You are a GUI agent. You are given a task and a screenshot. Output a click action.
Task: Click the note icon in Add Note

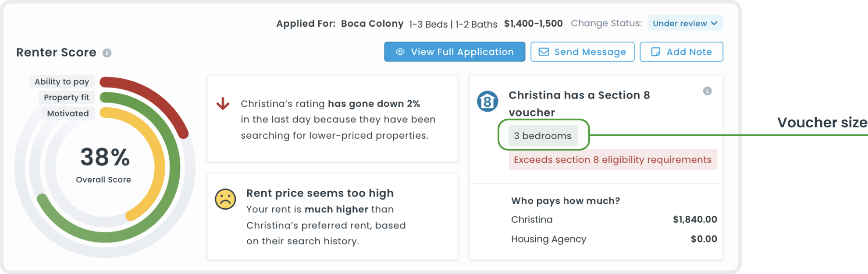point(655,52)
